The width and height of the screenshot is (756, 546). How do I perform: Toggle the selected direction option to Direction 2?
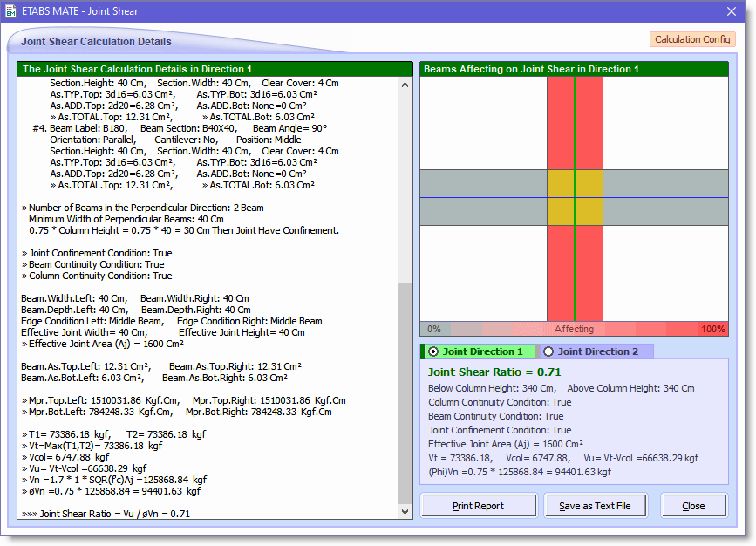548,351
